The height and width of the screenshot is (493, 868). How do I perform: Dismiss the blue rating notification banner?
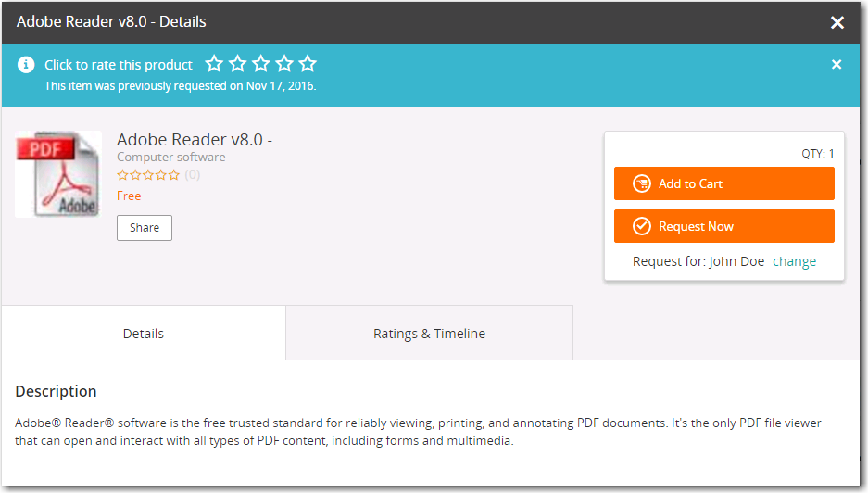(837, 65)
